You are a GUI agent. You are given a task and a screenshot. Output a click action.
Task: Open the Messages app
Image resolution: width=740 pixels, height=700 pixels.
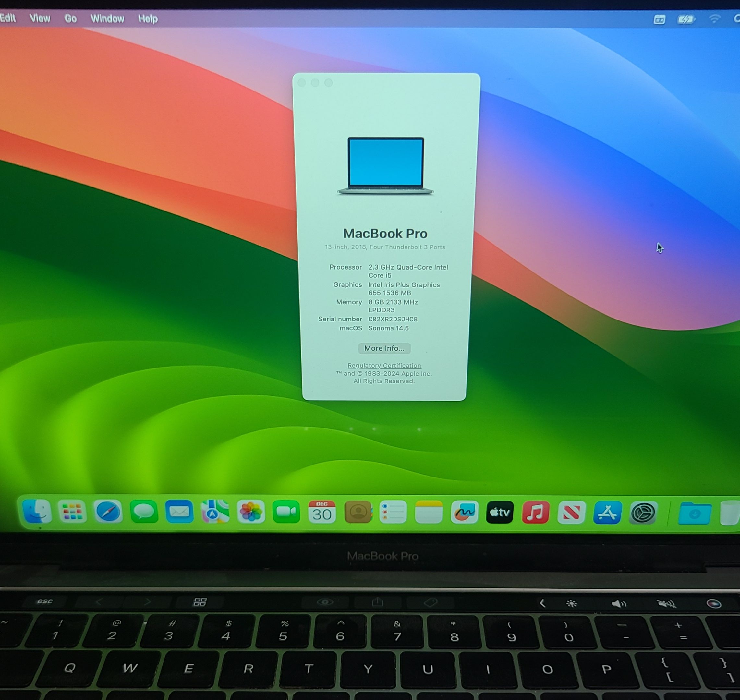[144, 511]
